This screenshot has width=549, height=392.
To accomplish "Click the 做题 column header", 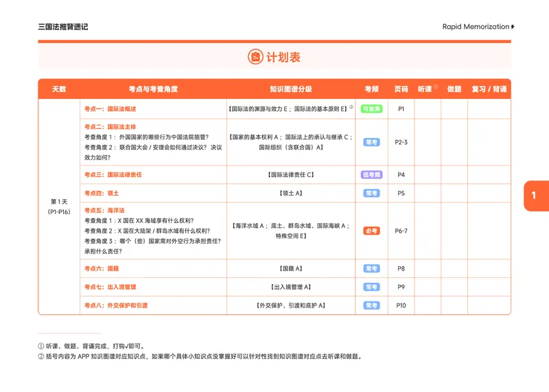I will pos(454,89).
